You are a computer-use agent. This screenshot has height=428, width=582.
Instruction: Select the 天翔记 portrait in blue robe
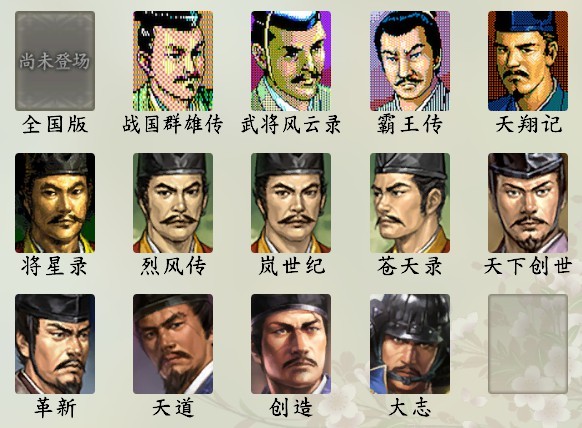click(528, 61)
